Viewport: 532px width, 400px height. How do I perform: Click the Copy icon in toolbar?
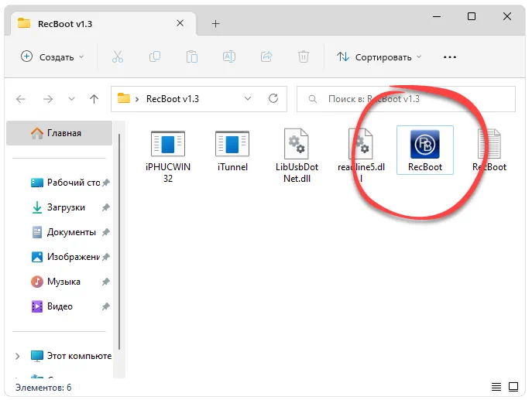coord(155,57)
